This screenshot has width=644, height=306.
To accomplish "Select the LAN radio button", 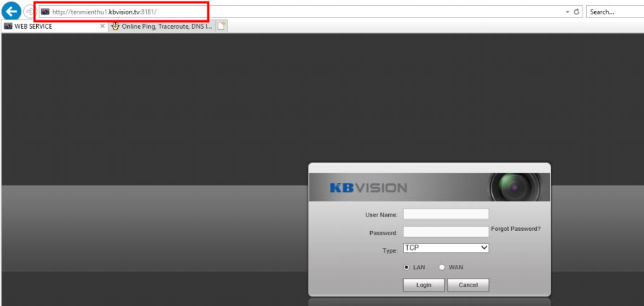I will (x=407, y=267).
